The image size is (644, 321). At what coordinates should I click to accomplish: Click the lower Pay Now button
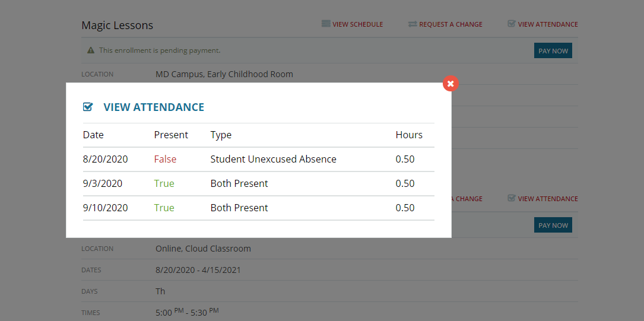[x=553, y=225]
